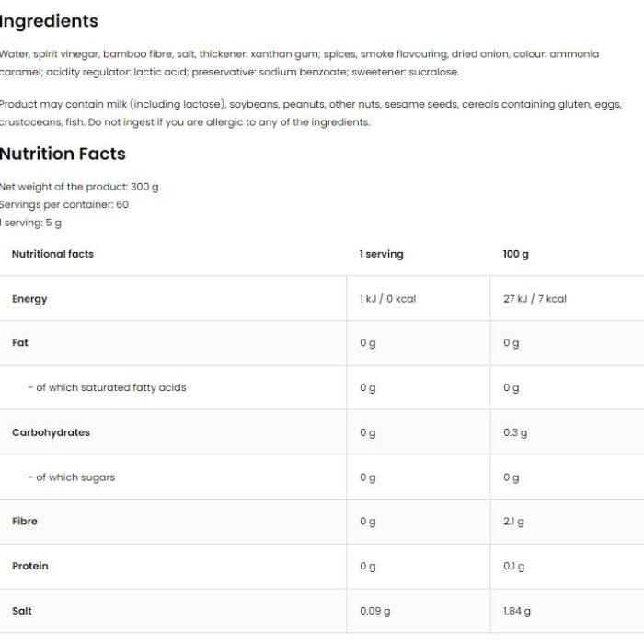Select the Fat row label
The image size is (644, 644).
(20, 342)
